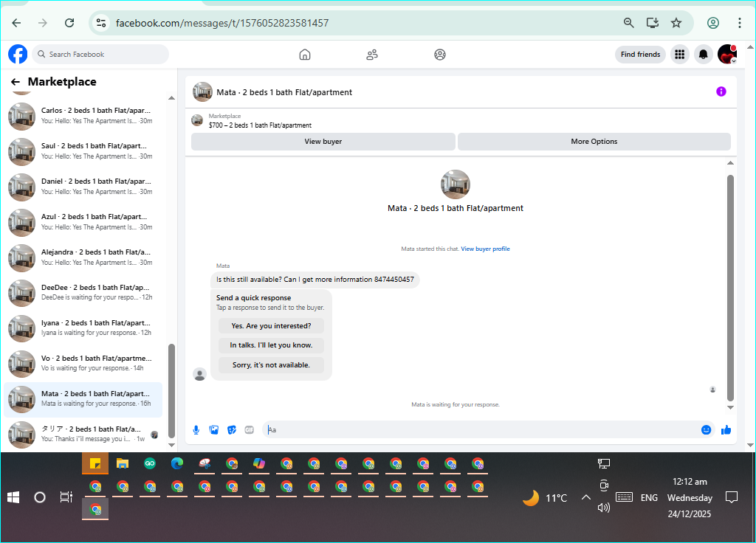Open conversation information purple icon
756x543 pixels.
point(721,91)
